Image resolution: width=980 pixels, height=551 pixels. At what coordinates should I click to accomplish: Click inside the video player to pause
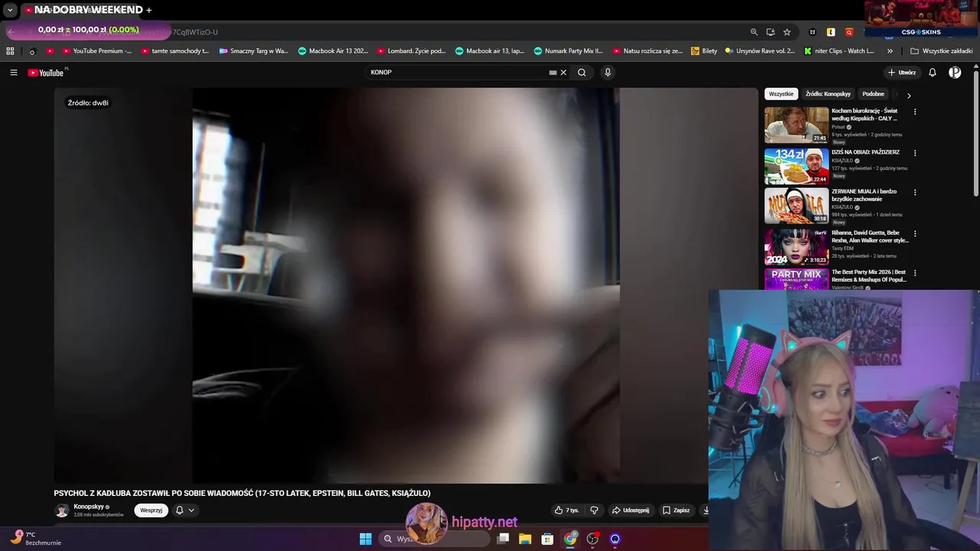(x=406, y=285)
